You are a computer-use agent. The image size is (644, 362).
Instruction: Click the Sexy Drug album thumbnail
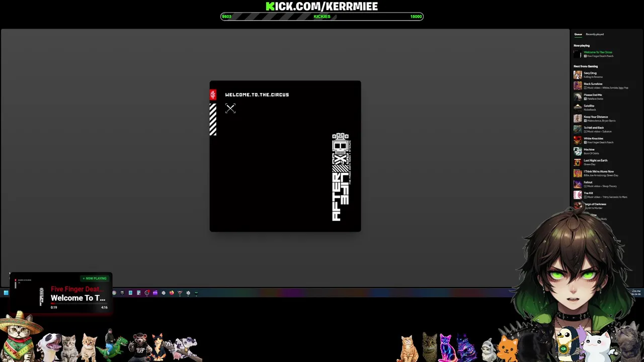pyautogui.click(x=578, y=75)
